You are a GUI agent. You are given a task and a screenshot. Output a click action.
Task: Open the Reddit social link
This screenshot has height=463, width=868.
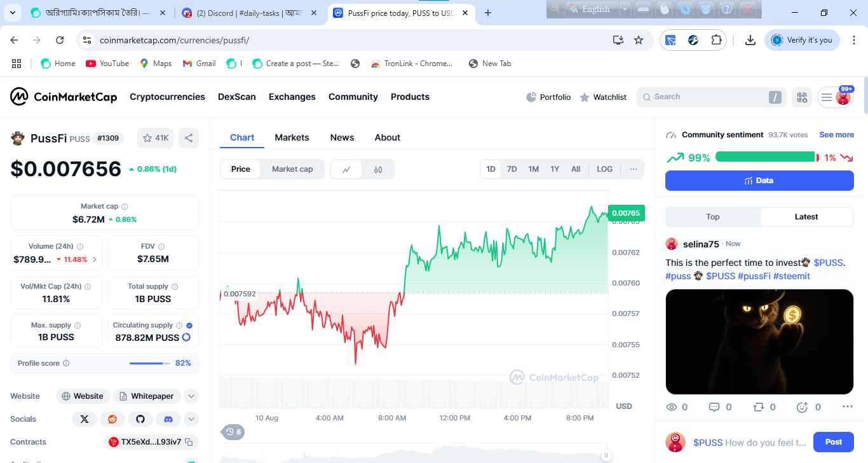112,419
